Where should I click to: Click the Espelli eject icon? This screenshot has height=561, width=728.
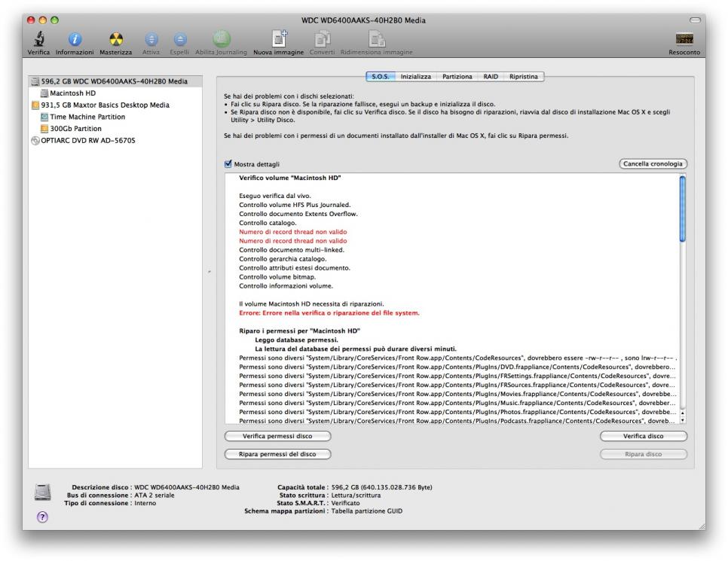click(x=180, y=39)
